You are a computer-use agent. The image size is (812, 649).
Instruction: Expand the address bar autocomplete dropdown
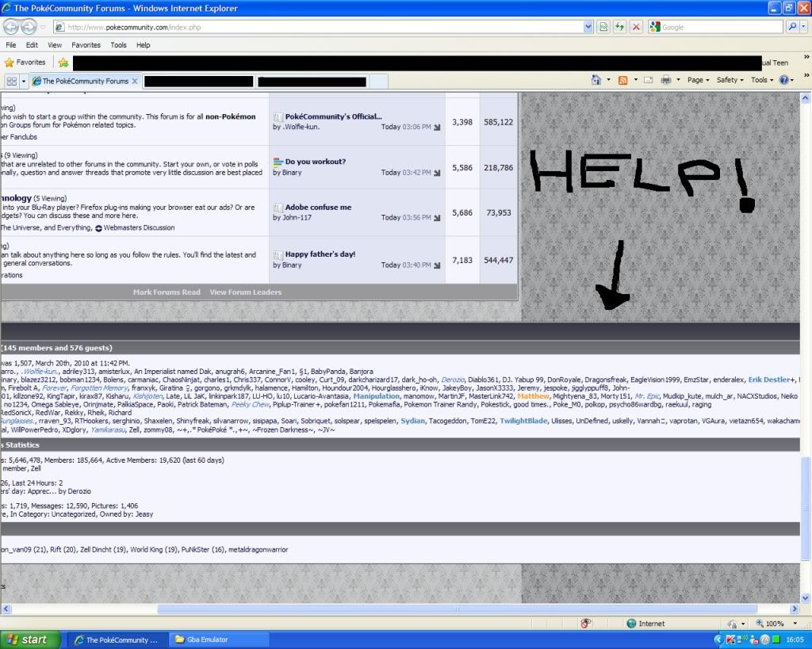pos(588,27)
